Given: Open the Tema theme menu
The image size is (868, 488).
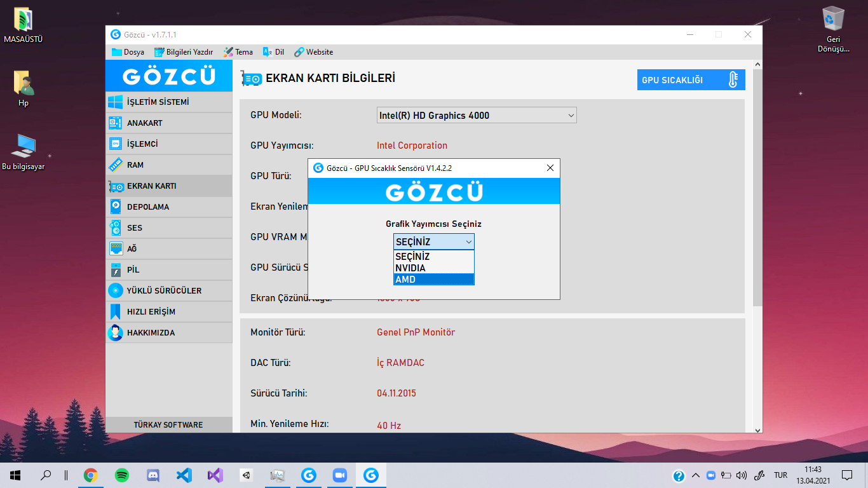Looking at the screenshot, I should (238, 52).
